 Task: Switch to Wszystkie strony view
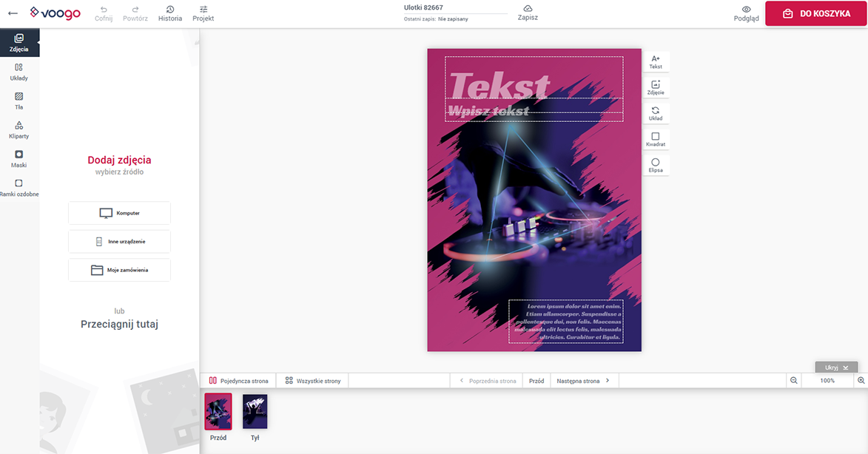(312, 381)
